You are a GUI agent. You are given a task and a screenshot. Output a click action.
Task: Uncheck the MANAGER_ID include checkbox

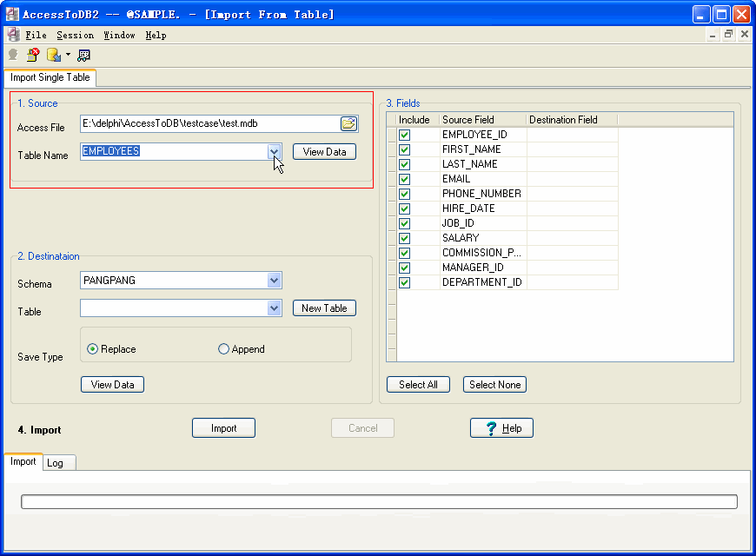(405, 268)
